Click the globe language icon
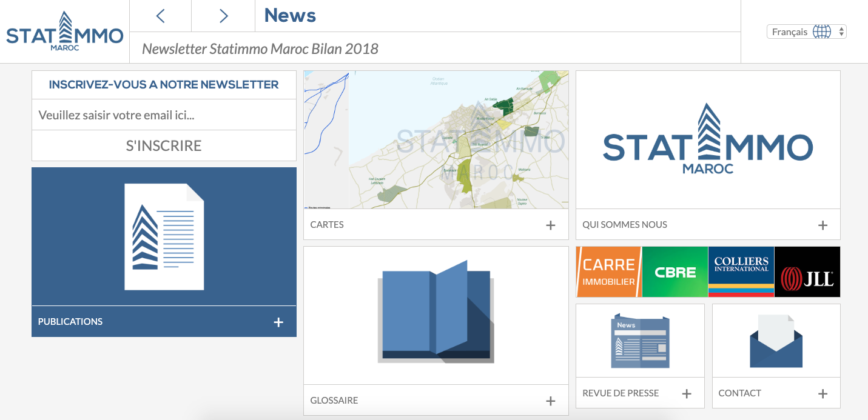The height and width of the screenshot is (420, 868). point(822,32)
